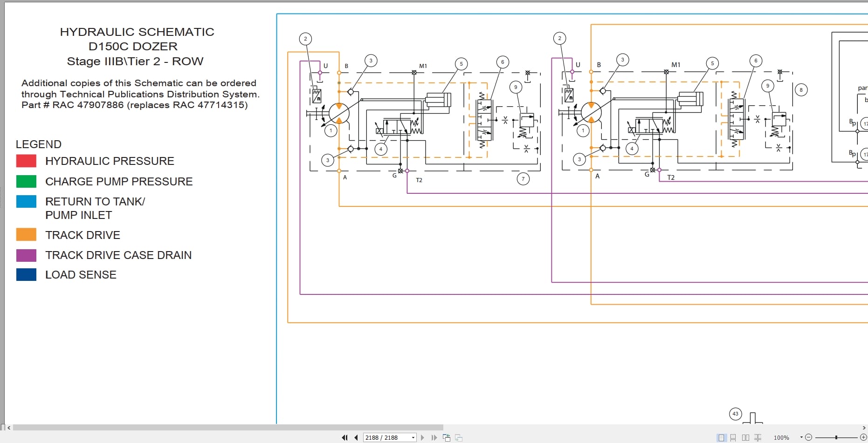Image resolution: width=868 pixels, height=443 pixels.
Task: Click the horizontal scrollbar thumb
Action: point(228,428)
